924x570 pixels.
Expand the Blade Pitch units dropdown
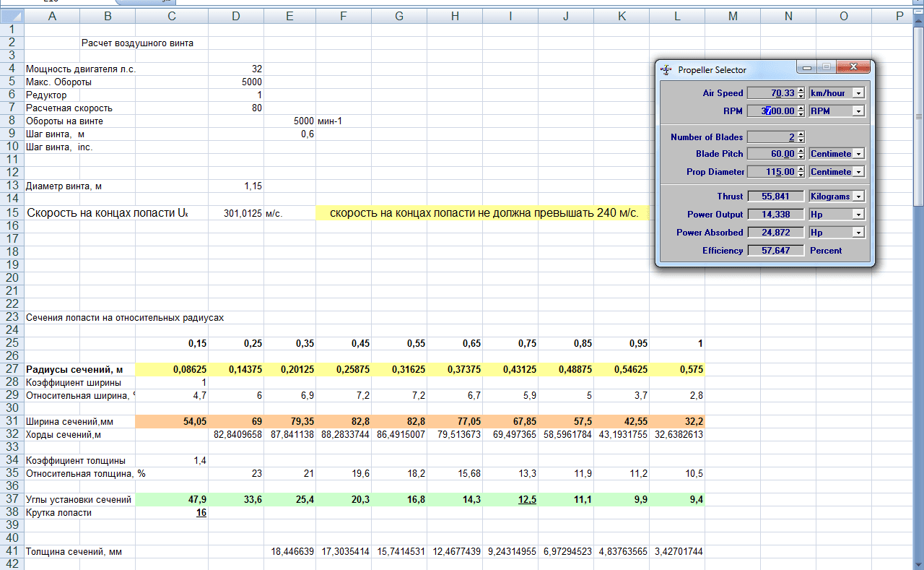coord(858,154)
